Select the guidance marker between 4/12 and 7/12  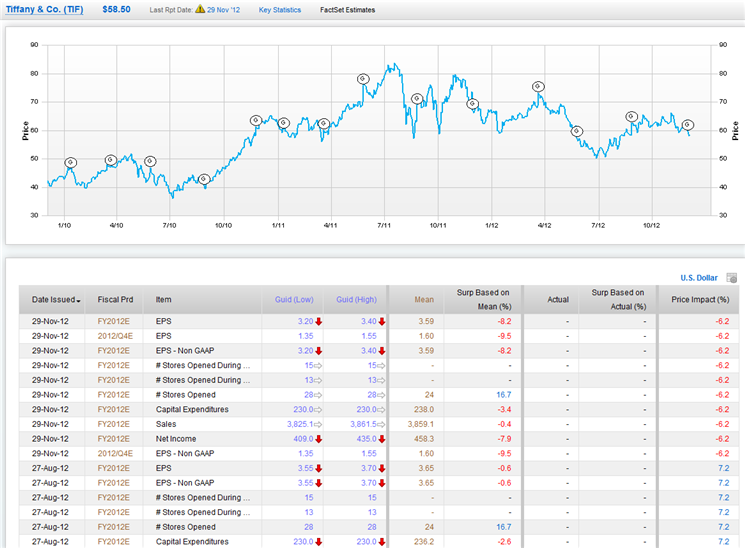coord(577,131)
